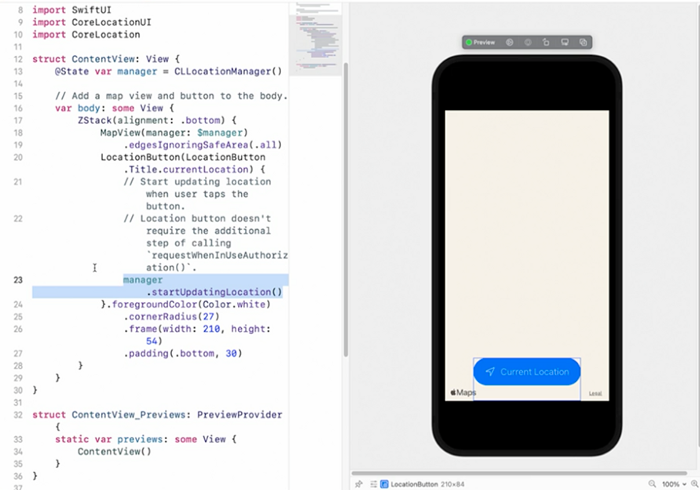Pin the preview using the pin icon
The image size is (700, 490).
[x=359, y=483]
